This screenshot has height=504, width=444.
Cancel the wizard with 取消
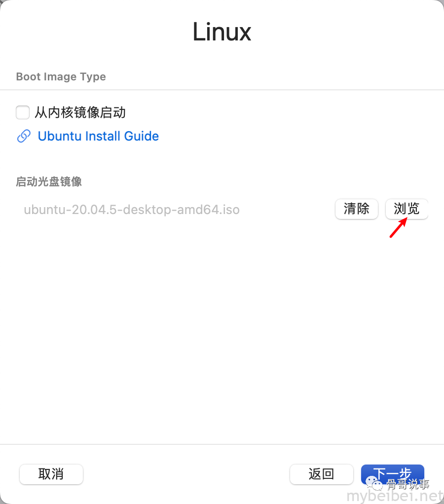pos(51,474)
